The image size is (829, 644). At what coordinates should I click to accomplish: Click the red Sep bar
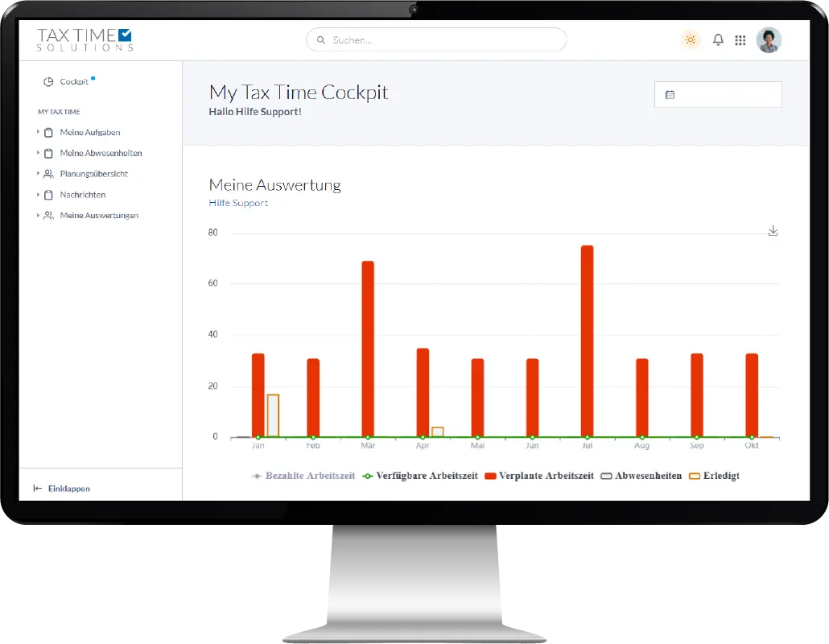click(697, 395)
